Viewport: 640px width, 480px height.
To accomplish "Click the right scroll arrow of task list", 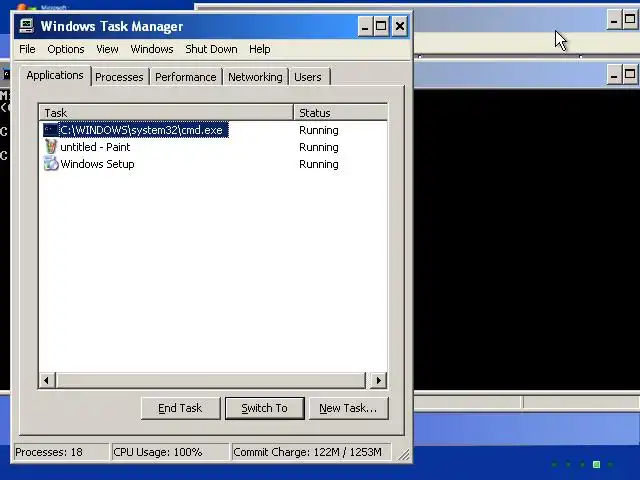I will point(379,380).
